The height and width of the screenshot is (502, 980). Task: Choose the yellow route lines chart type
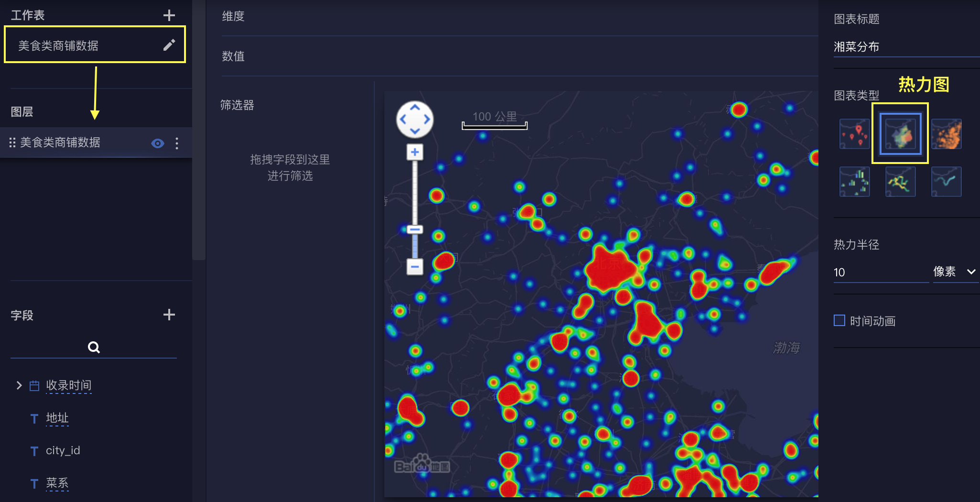[x=900, y=182]
